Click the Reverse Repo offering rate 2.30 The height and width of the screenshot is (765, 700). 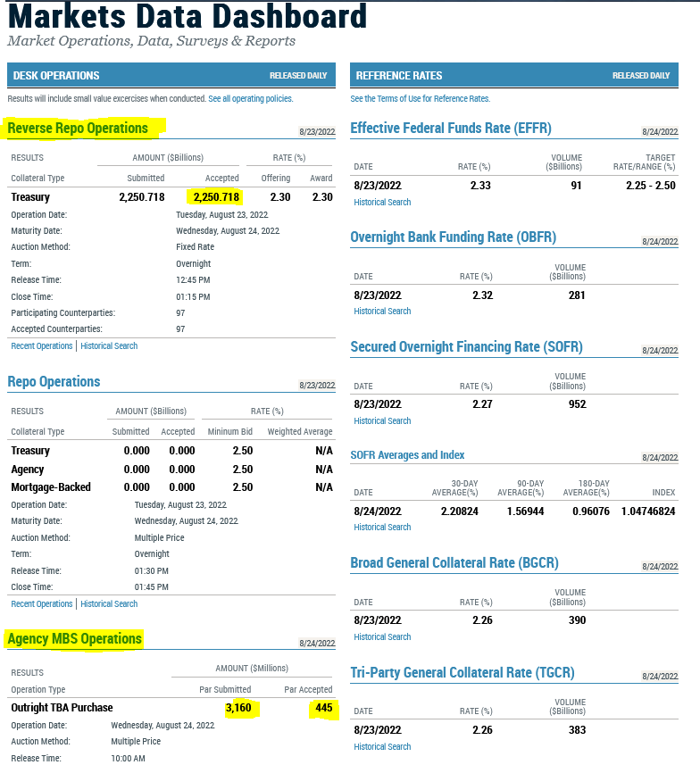click(280, 197)
